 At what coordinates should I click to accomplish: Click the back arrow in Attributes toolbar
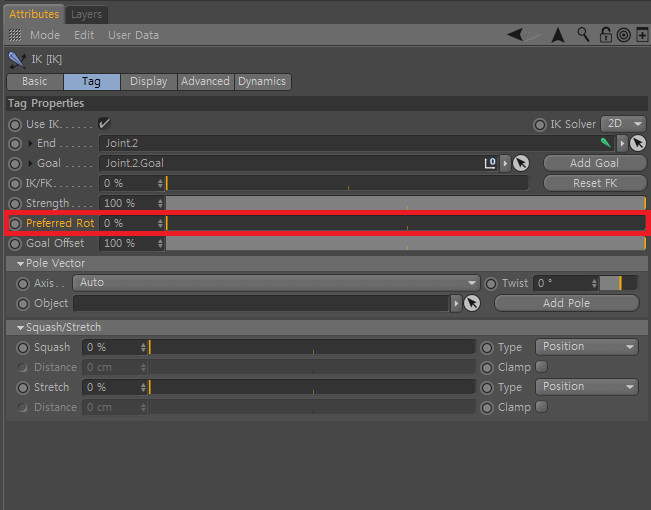click(x=515, y=35)
